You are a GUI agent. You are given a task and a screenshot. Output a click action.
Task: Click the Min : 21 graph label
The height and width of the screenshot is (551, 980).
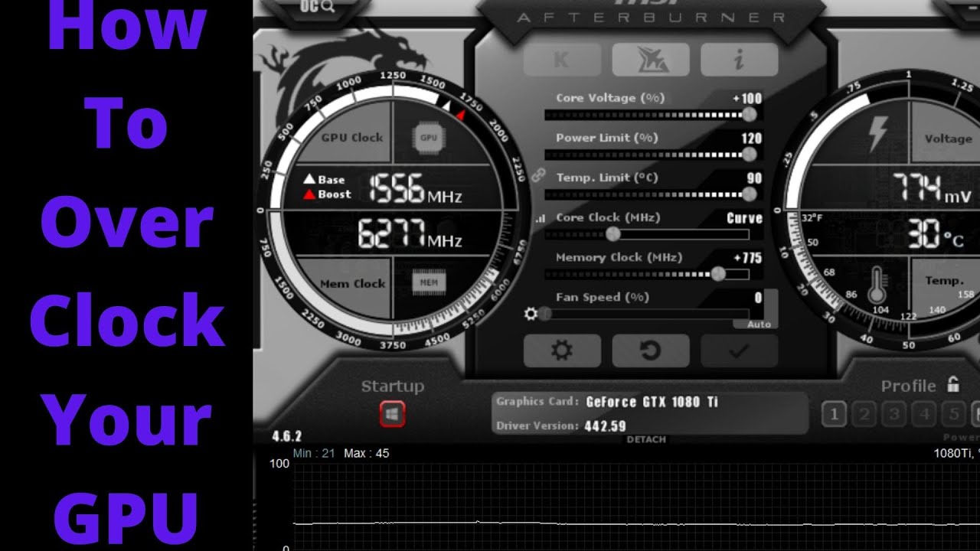tap(314, 453)
